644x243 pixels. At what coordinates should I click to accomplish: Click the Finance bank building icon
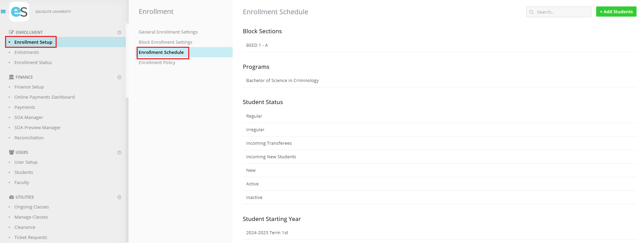point(11,77)
